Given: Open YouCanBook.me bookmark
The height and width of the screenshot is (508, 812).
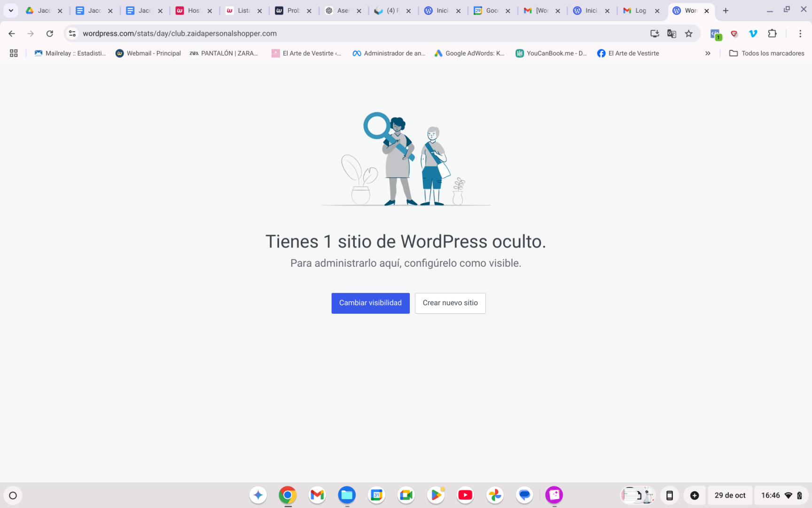Looking at the screenshot, I should tap(551, 53).
